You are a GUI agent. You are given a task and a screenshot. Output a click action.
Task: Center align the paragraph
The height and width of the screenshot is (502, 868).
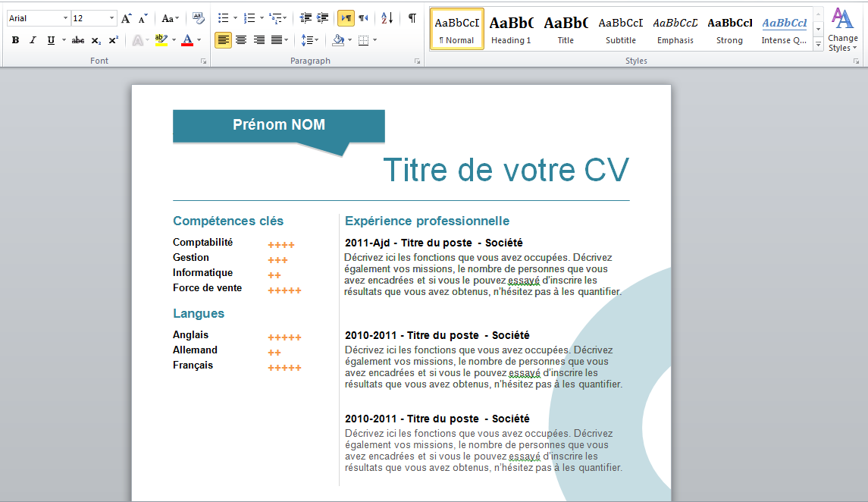(241, 40)
